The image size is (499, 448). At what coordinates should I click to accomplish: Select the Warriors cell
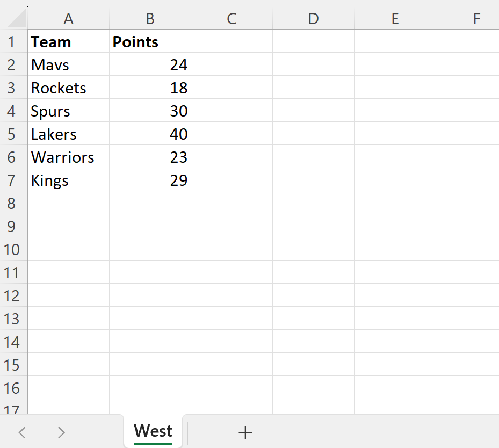click(68, 157)
